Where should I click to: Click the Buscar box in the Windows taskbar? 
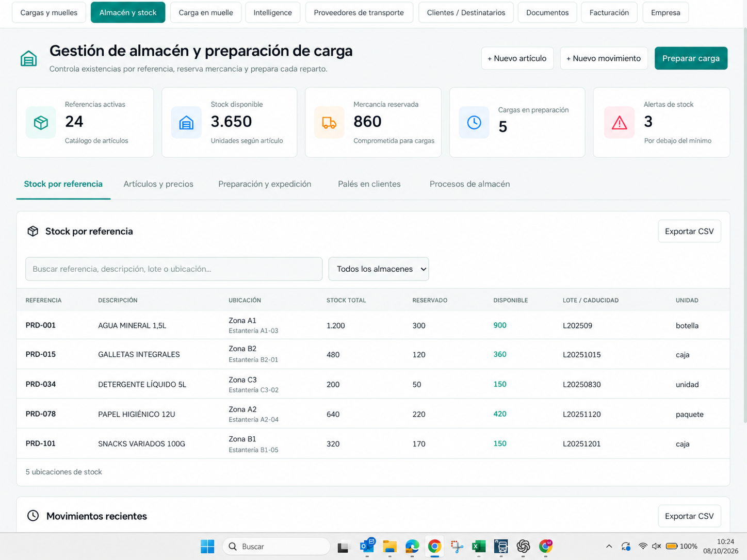click(277, 547)
